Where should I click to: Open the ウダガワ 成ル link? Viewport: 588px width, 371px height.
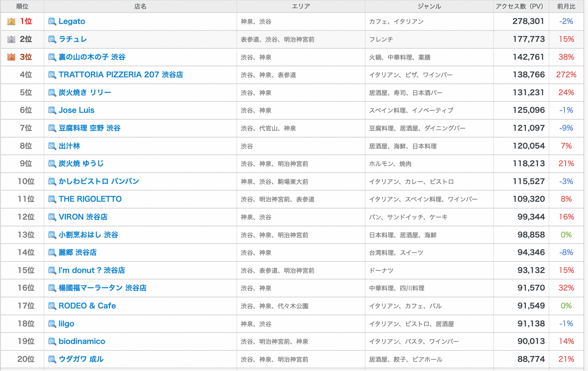(x=81, y=359)
